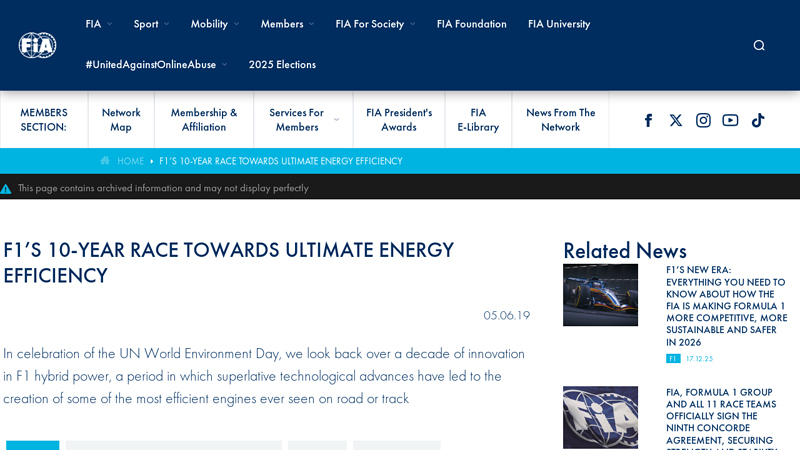
Task: Open FIA Instagram icon
Action: pyautogui.click(x=703, y=120)
